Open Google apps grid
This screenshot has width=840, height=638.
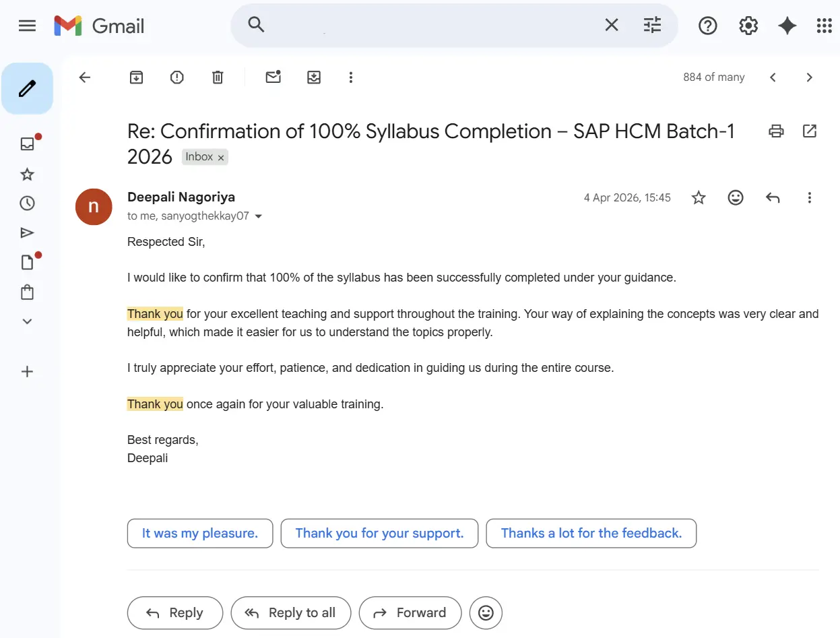[x=825, y=26]
